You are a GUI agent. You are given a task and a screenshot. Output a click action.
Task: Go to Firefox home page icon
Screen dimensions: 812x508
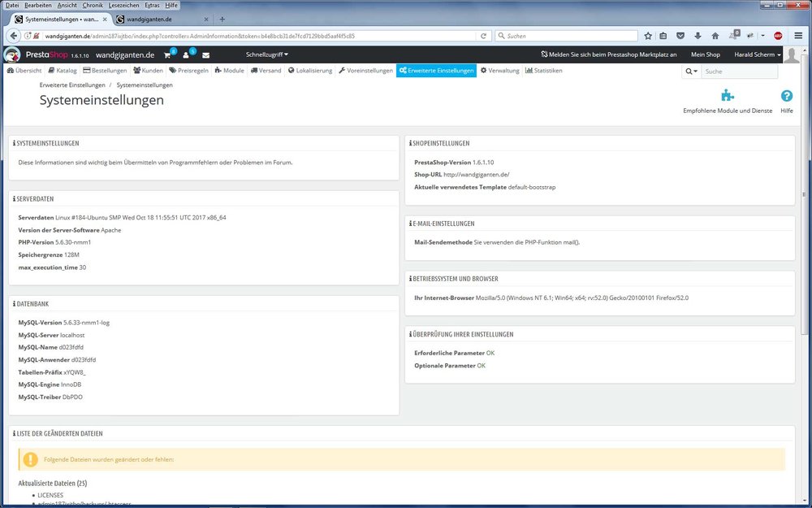715,36
